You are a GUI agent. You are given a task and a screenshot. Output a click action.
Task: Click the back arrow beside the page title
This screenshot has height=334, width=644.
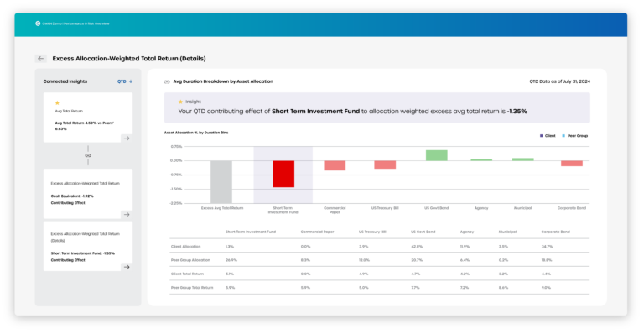point(40,59)
